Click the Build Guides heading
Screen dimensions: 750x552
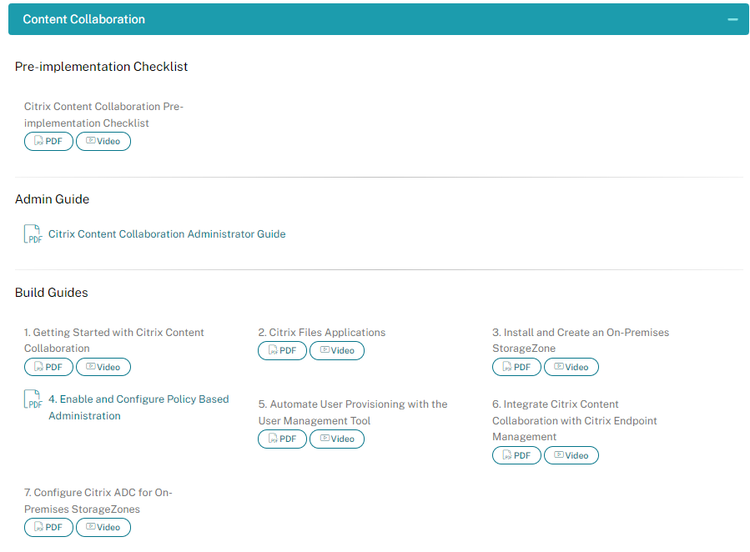(x=52, y=292)
